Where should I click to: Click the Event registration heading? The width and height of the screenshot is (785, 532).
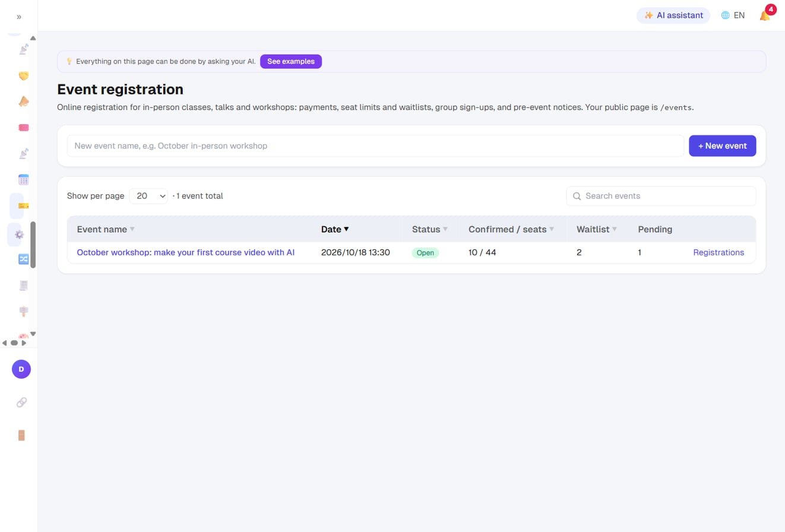pyautogui.click(x=120, y=90)
